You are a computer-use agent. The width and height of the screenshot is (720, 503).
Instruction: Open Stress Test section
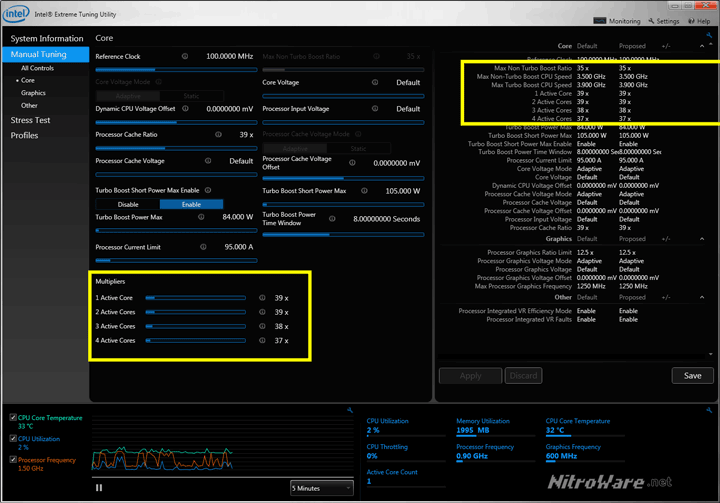coord(30,120)
